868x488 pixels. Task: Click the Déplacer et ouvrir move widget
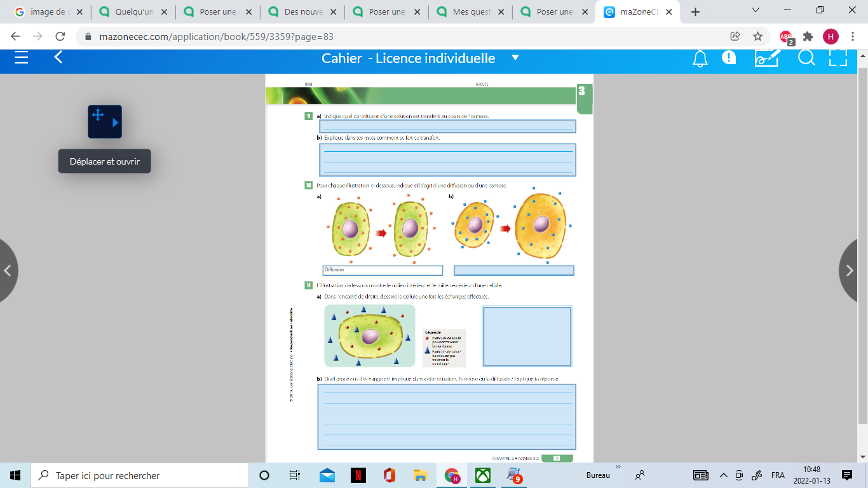point(104,121)
